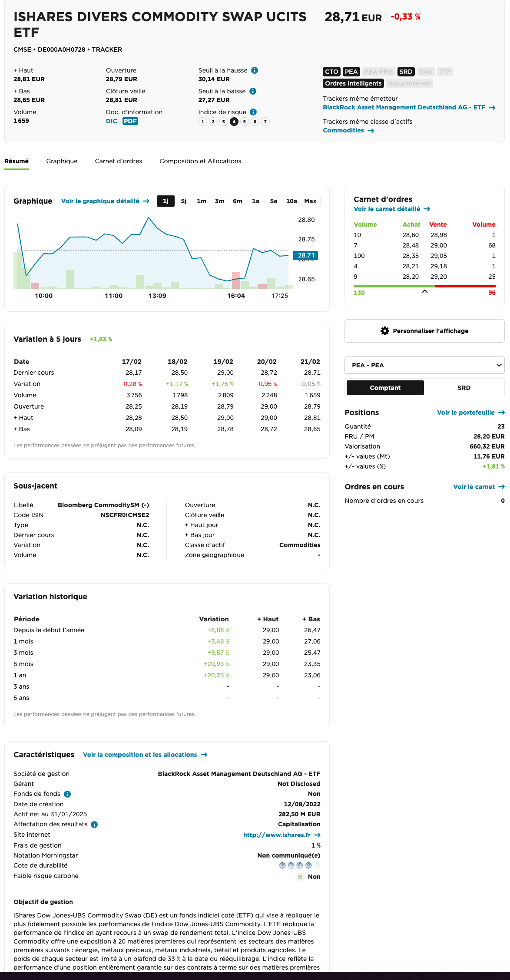Click info icon next to Fonds de fonds
Image resolution: width=510 pixels, height=980 pixels.
pyautogui.click(x=67, y=794)
